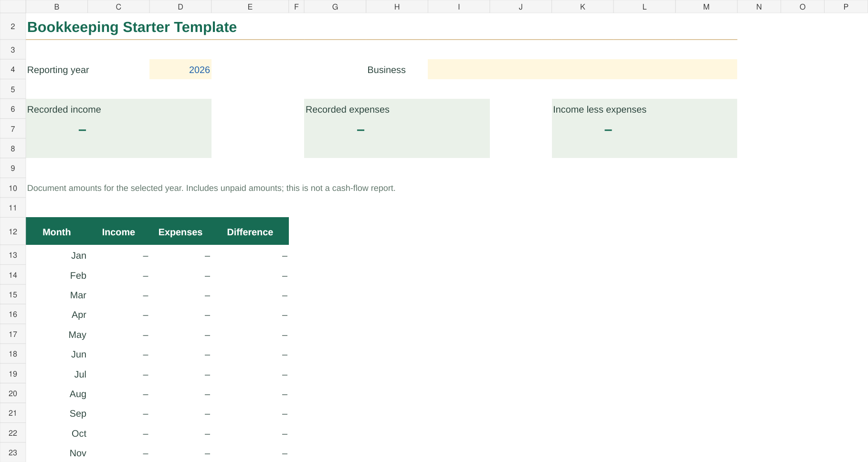Select the 'Recorded expenses' card label
Viewport: 868px width, 462px height.
(348, 109)
